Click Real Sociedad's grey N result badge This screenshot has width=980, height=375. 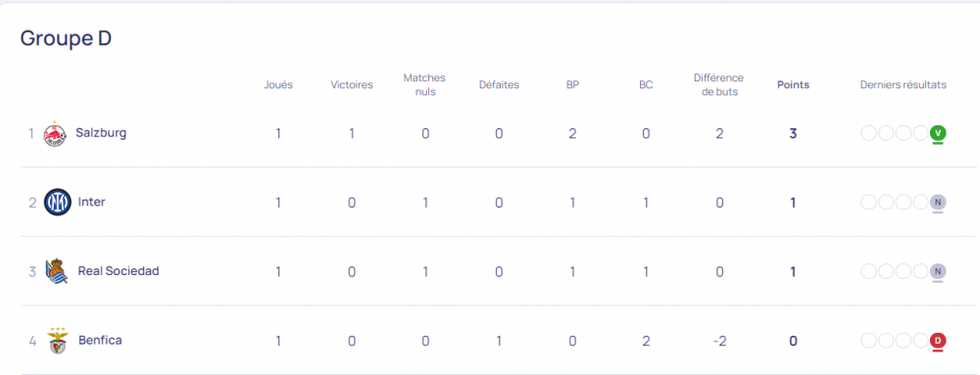point(938,271)
